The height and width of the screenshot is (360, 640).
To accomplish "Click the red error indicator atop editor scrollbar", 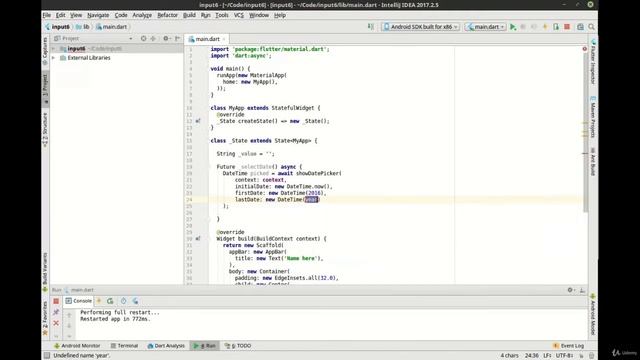I will pos(584,49).
